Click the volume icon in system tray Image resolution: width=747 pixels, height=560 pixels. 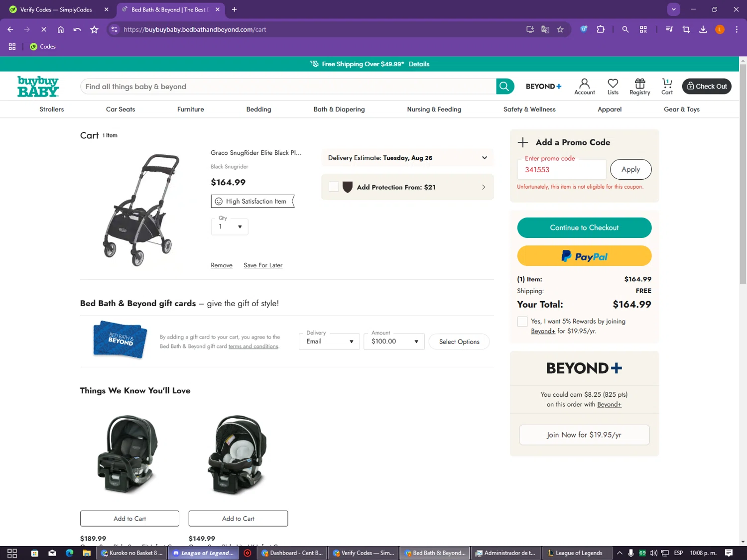coord(653,553)
